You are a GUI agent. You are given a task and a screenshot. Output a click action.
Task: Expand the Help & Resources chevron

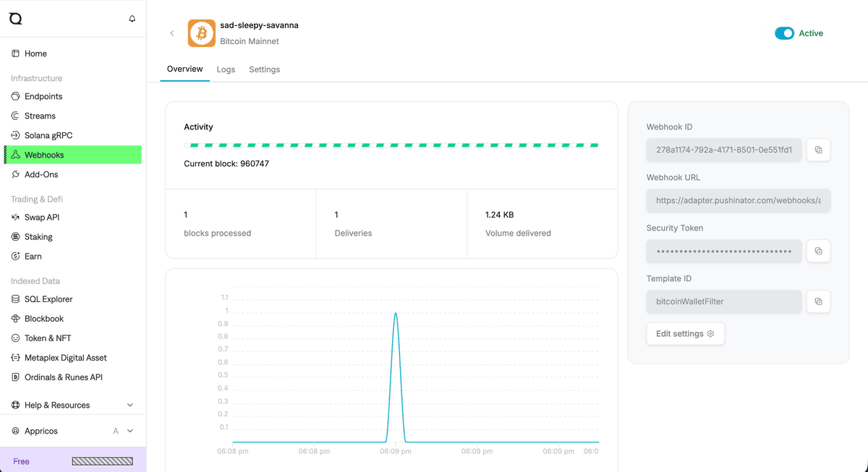130,405
